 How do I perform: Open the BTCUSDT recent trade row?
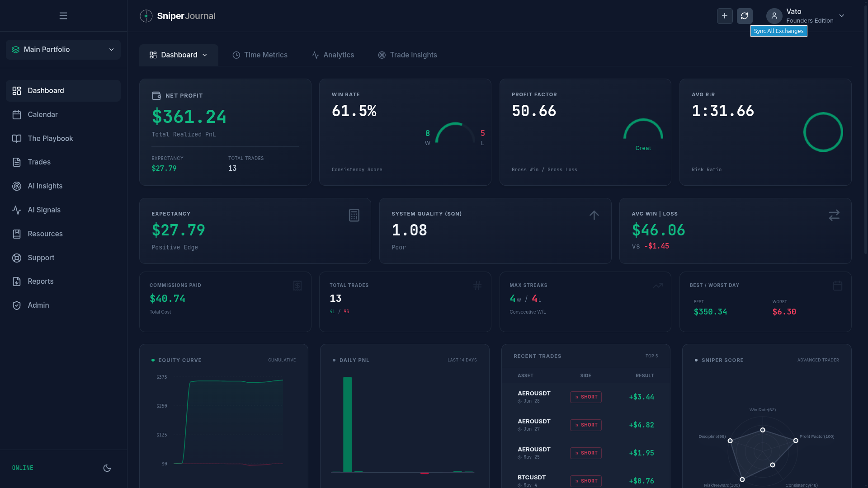(585, 480)
